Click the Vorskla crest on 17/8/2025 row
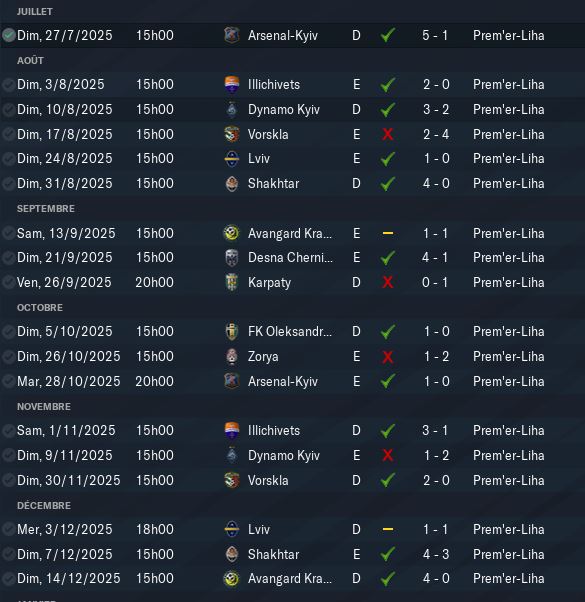 pos(232,134)
